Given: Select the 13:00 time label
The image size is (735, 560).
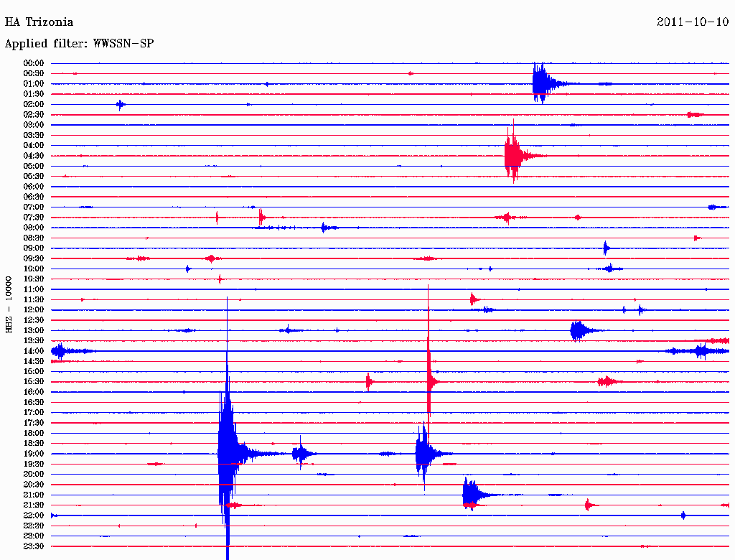Looking at the screenshot, I should pos(34,331).
